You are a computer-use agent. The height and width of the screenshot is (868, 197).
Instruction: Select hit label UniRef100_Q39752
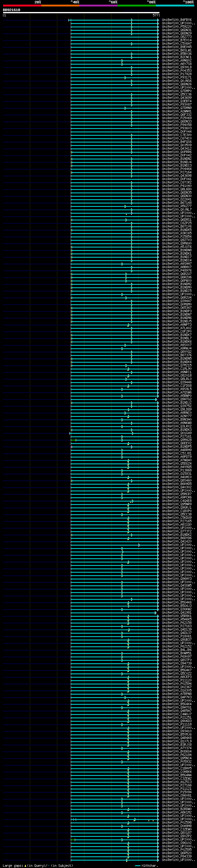click(x=177, y=406)
